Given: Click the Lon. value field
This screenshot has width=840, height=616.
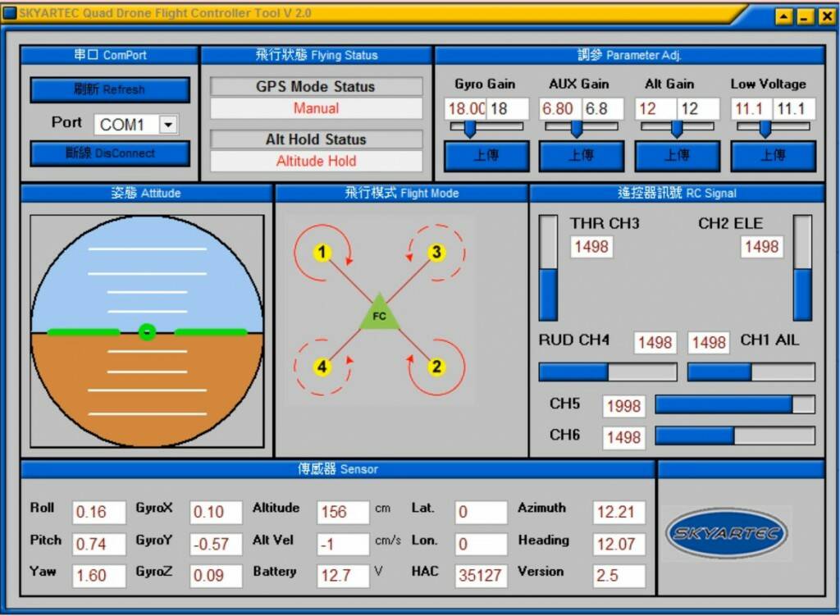Looking at the screenshot, I should pos(481,544).
